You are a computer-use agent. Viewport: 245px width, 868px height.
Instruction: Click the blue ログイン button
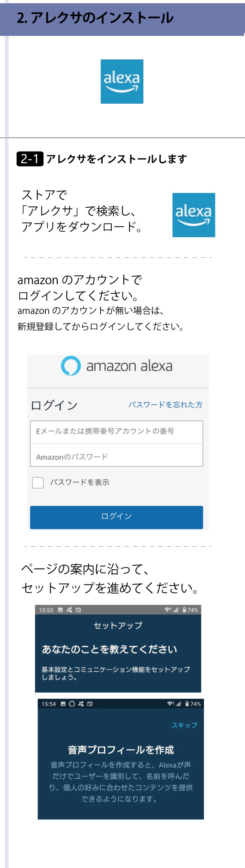click(116, 517)
